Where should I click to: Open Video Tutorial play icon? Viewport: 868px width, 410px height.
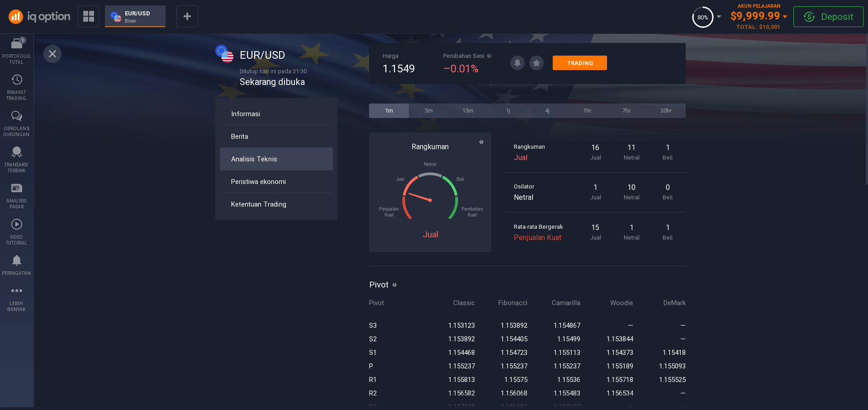16,225
